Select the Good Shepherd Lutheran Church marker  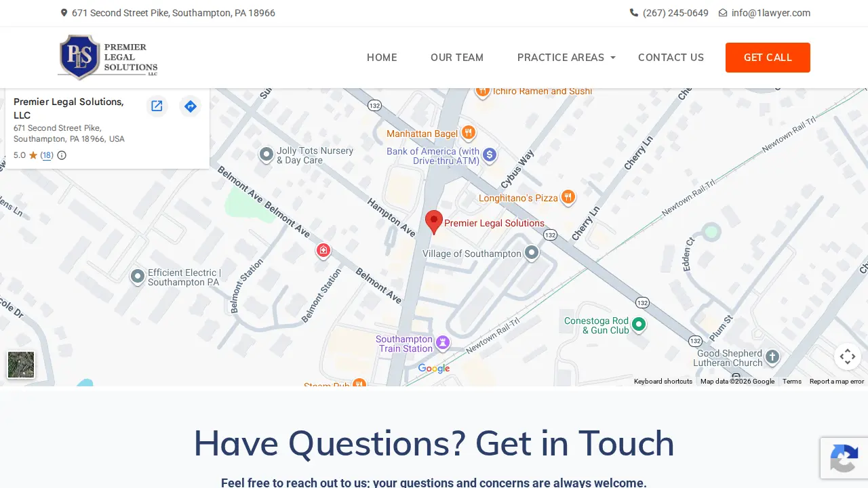tap(772, 357)
